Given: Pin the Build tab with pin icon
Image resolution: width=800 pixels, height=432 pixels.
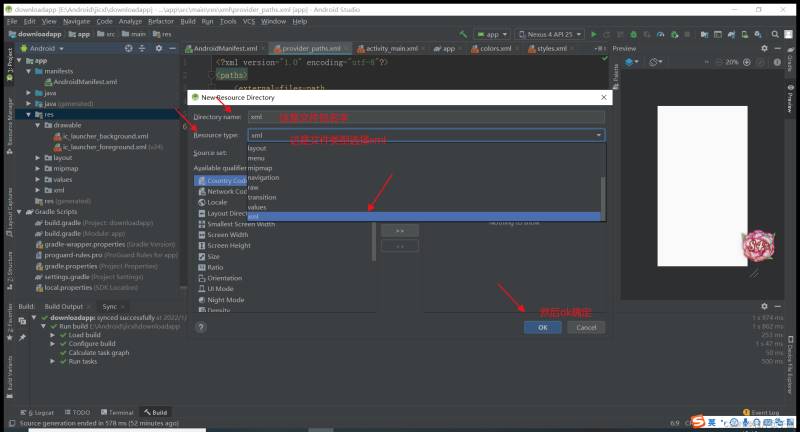Looking at the screenshot, I should point(22,337).
